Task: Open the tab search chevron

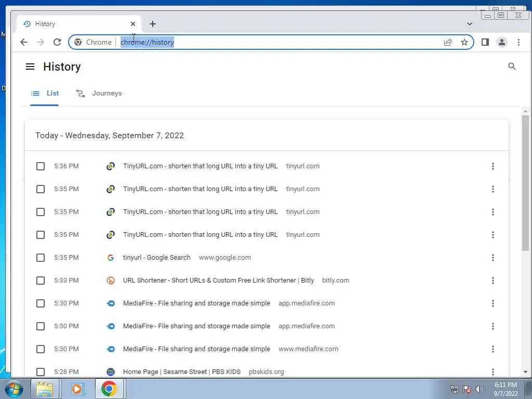Action: click(470, 24)
